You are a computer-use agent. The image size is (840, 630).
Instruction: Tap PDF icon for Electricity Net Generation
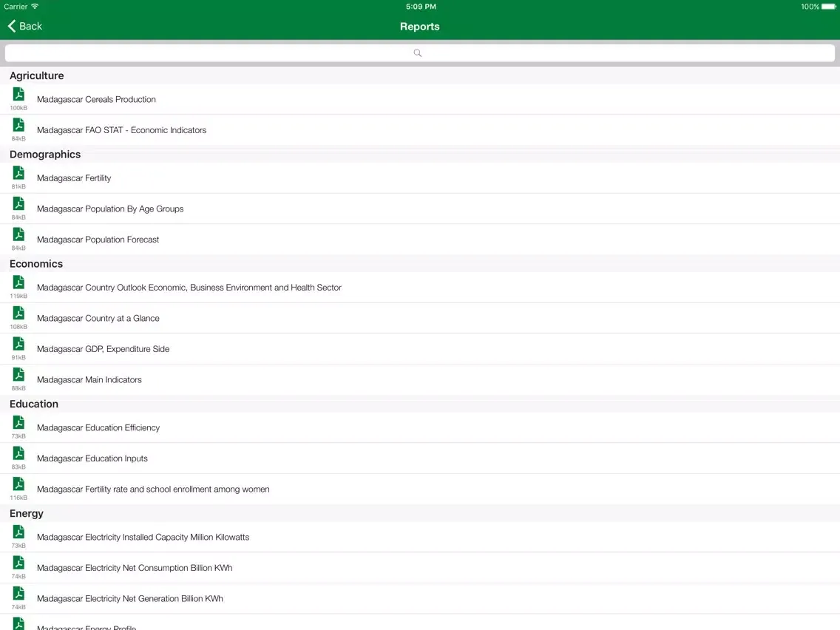(x=18, y=594)
